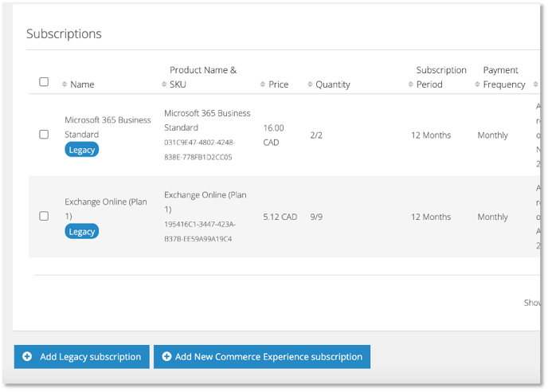Sort table by Quantity column header
The width and height of the screenshot is (548, 392).
(332, 84)
